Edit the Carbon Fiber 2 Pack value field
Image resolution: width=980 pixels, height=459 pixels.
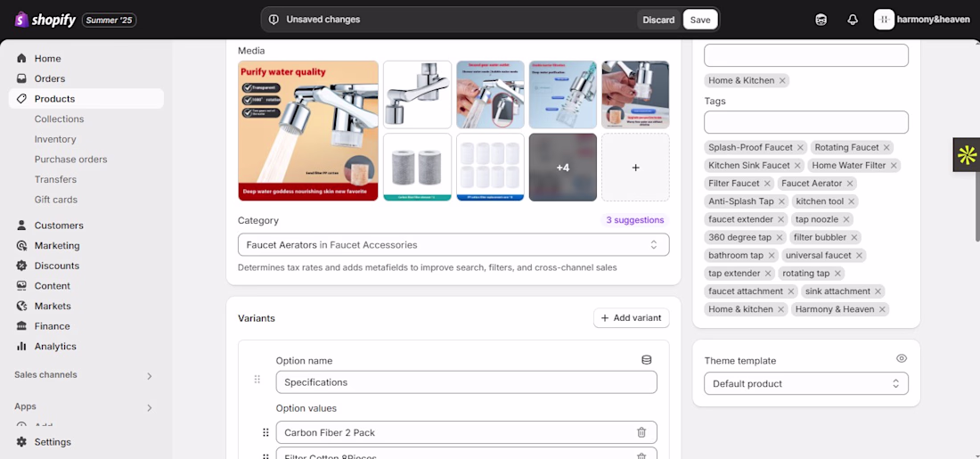466,432
